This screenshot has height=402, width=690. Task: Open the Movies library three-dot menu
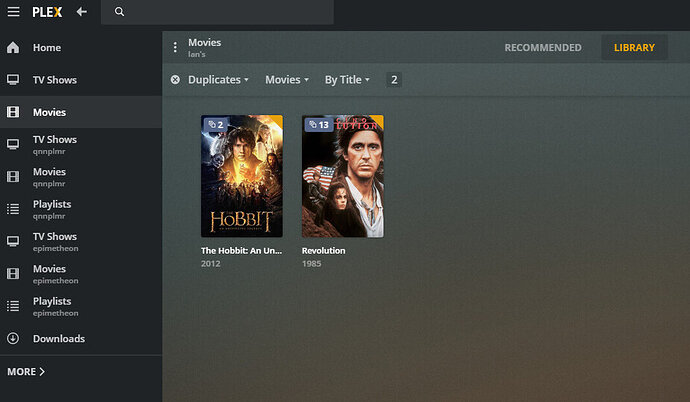tap(175, 47)
